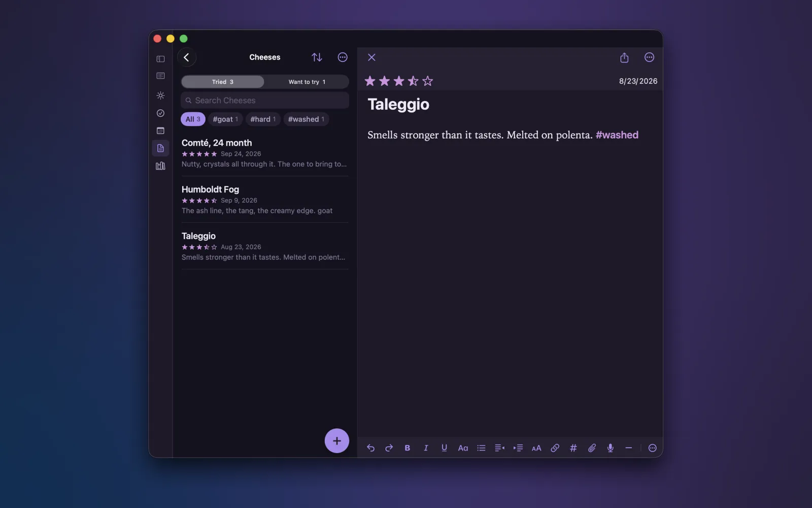The height and width of the screenshot is (508, 812).
Task: Start dictation with the microphone icon
Action: point(610,448)
